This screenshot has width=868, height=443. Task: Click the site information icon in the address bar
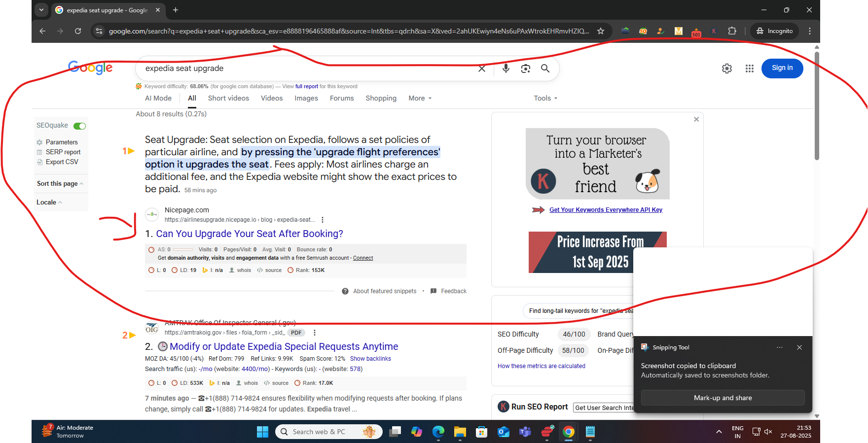point(99,31)
